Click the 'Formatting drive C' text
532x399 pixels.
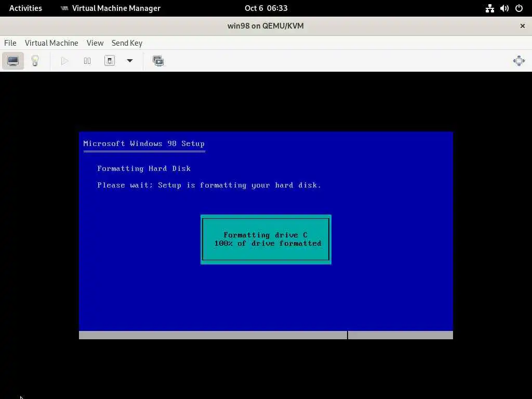click(x=265, y=235)
